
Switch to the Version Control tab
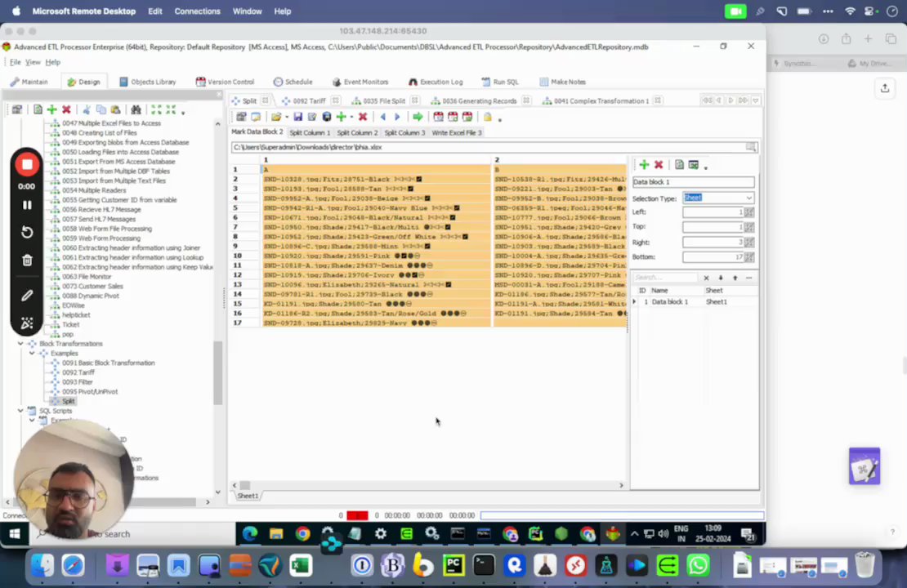click(x=225, y=82)
